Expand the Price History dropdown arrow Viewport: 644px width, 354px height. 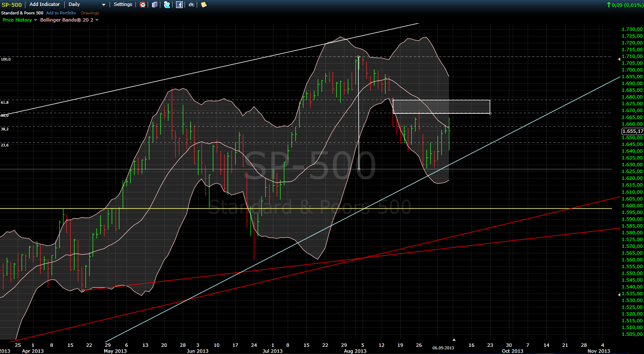click(x=36, y=20)
